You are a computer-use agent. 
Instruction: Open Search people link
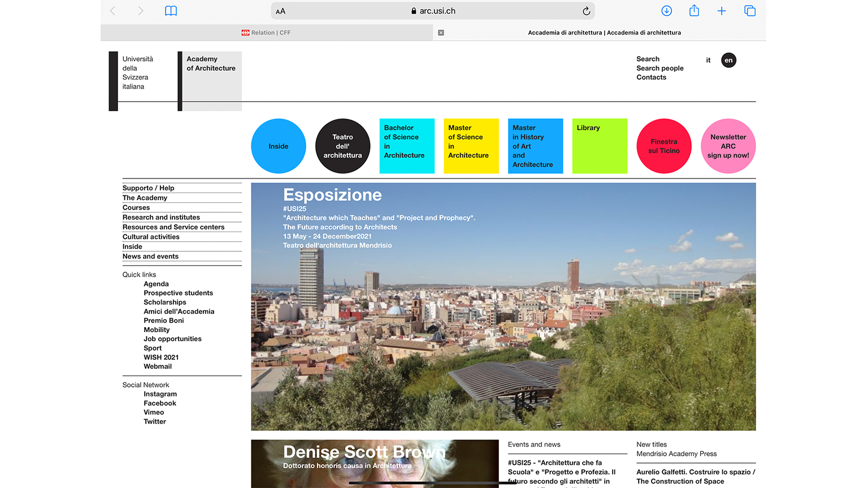659,68
